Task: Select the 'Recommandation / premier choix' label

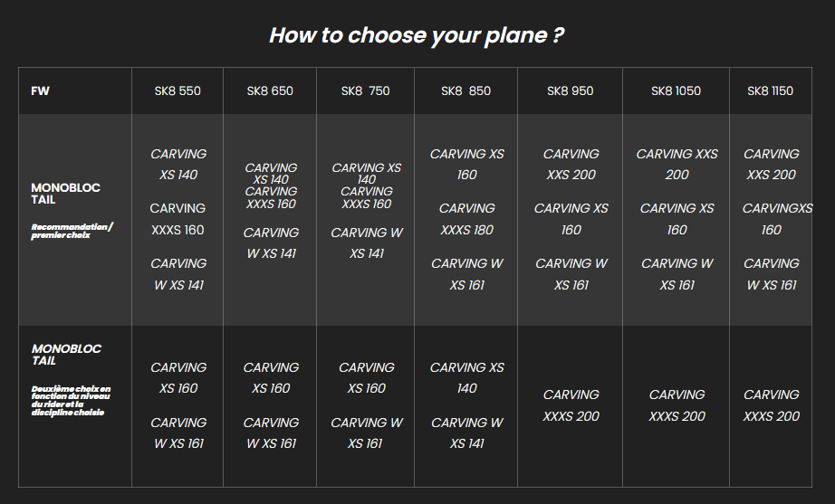Action: tap(72, 231)
